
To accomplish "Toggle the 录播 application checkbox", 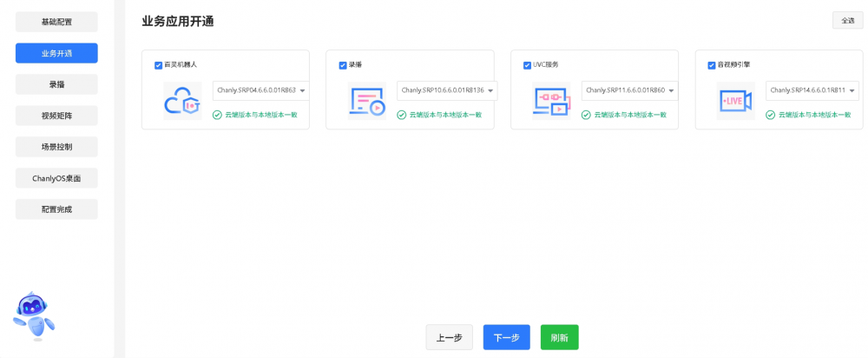I will 343,65.
